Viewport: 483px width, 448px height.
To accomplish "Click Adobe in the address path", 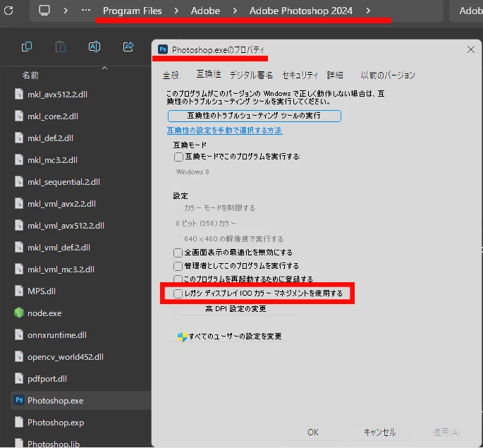I will (x=205, y=11).
